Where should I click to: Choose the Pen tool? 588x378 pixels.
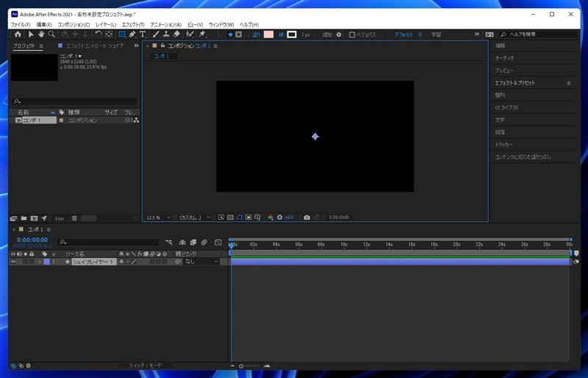pyautogui.click(x=132, y=34)
